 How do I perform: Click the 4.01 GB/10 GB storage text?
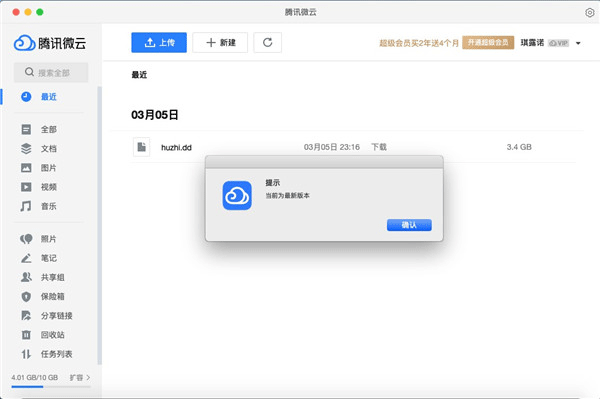[34, 378]
